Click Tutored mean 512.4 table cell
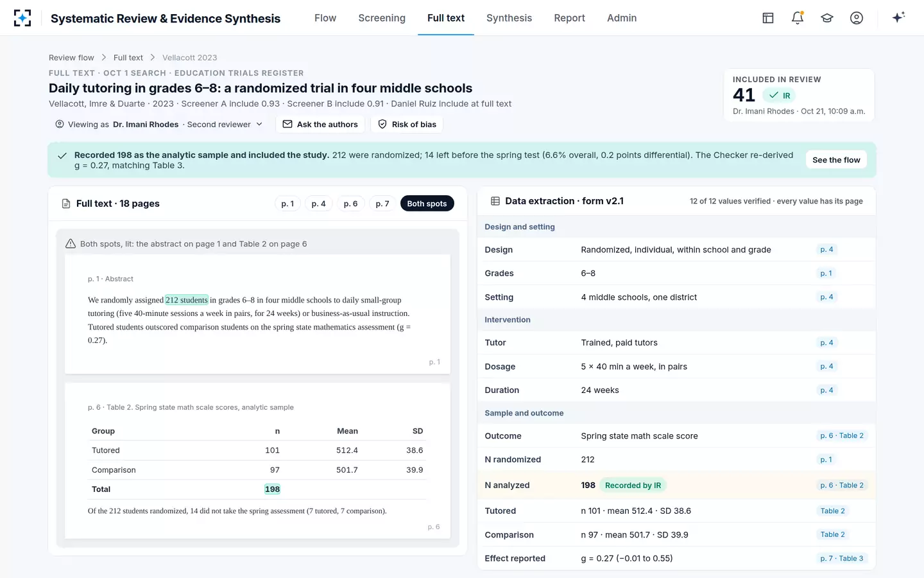924x578 pixels. pyautogui.click(x=347, y=450)
